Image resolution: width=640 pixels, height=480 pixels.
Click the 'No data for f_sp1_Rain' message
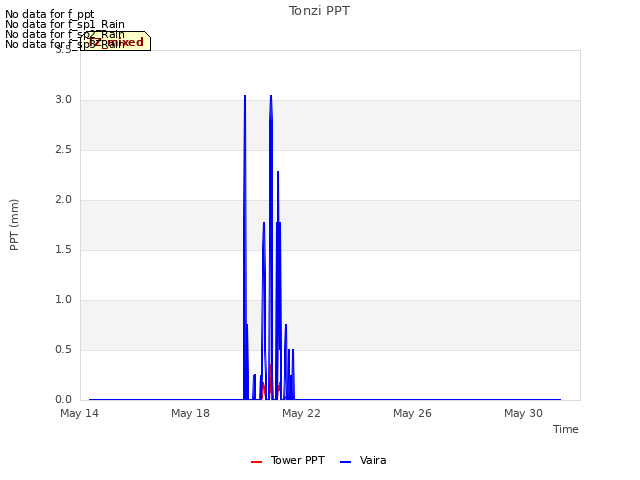click(64, 24)
